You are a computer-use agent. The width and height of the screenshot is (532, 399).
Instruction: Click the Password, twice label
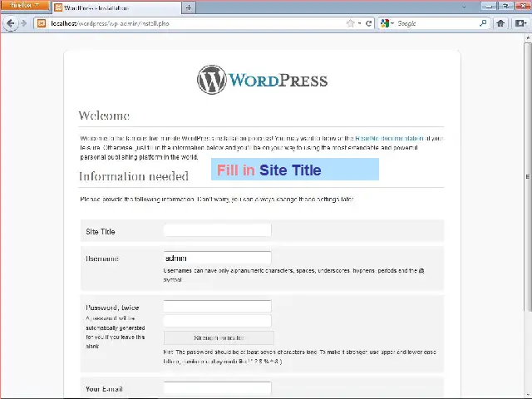(112, 308)
